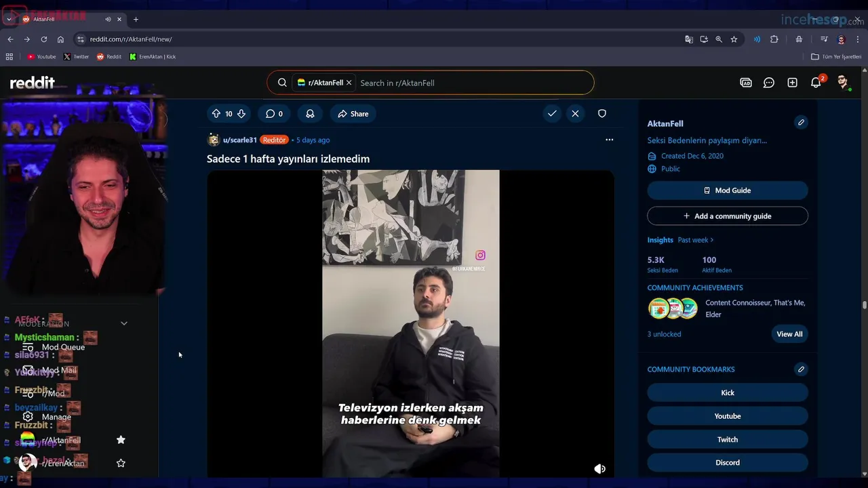Viewport: 868px width, 488px height.
Task: Open u/scarle31 profile link
Action: (x=240, y=140)
